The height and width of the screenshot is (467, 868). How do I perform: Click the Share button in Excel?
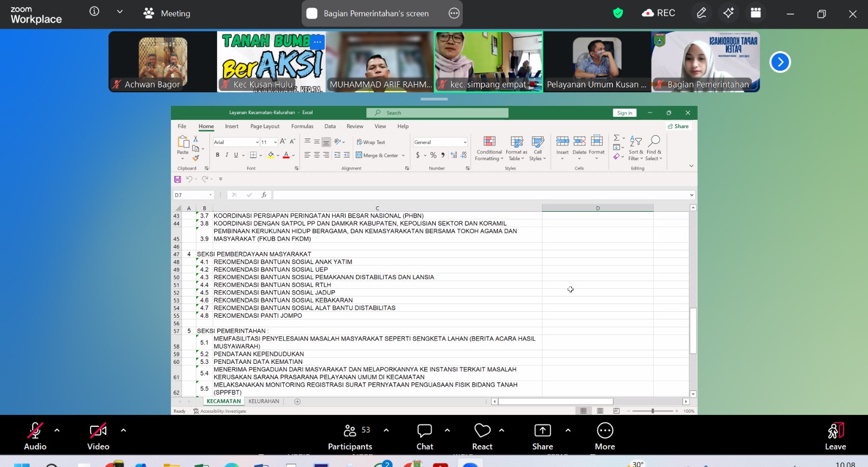[x=678, y=127]
